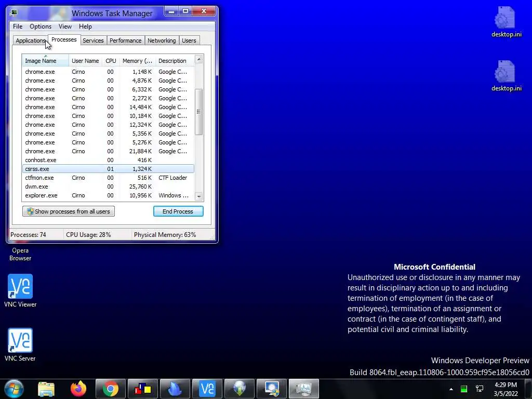The width and height of the screenshot is (532, 399).
Task: Select chrome.exe using 14,484 K memory
Action: pos(108,107)
